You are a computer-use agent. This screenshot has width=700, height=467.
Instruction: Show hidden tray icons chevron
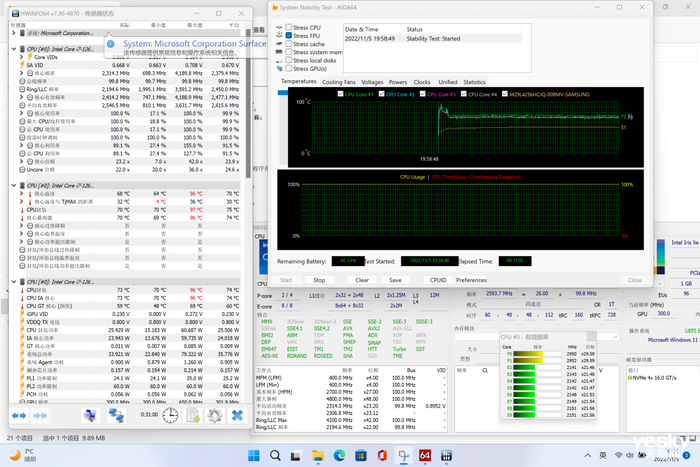[588, 455]
